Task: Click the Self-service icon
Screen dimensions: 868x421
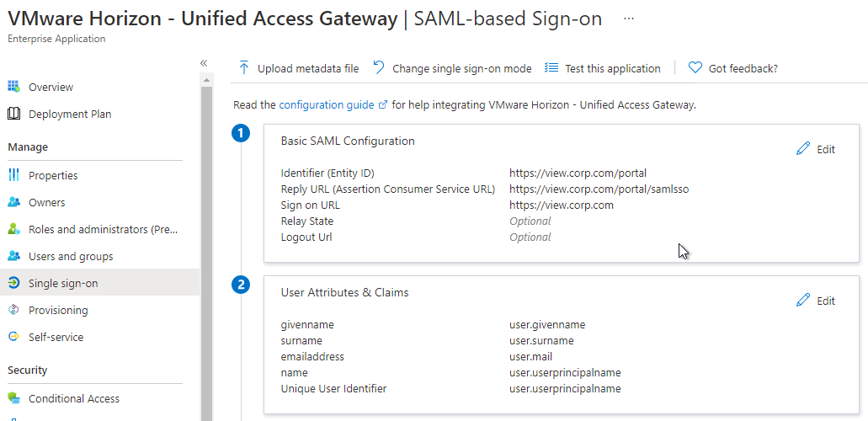Action: point(13,337)
